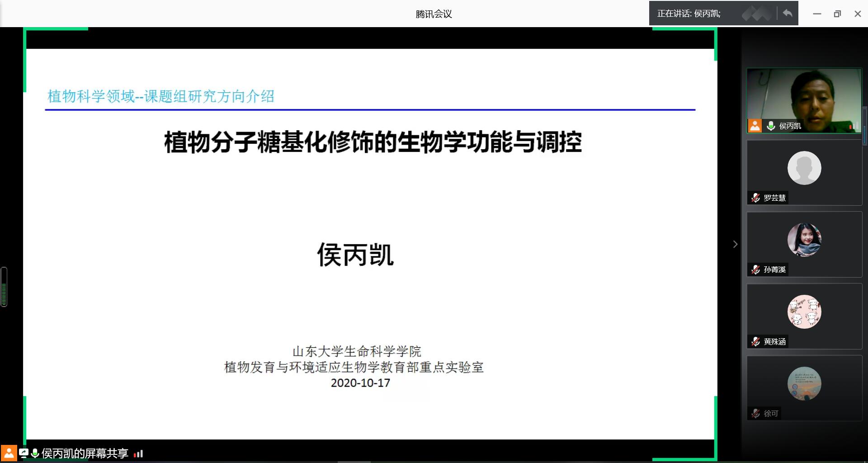Image resolution: width=868 pixels, height=463 pixels.
Task: Select 孙菁溪 profile avatar
Action: pos(804,240)
